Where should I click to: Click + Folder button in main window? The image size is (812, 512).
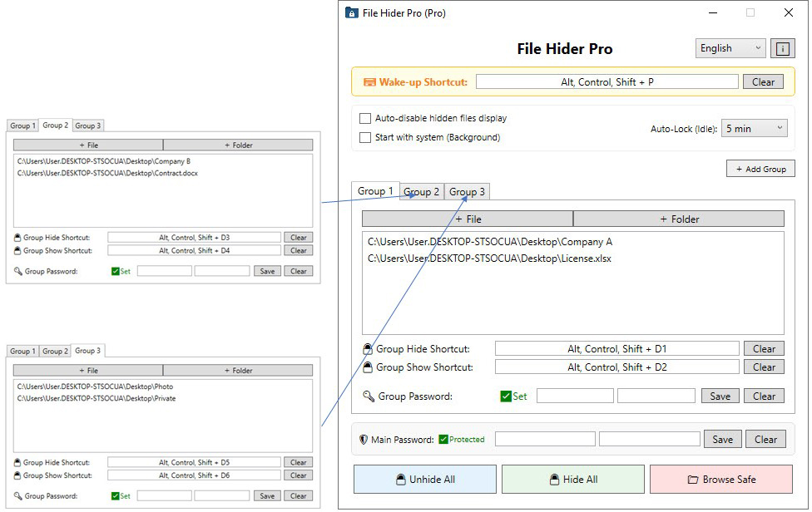tap(679, 219)
